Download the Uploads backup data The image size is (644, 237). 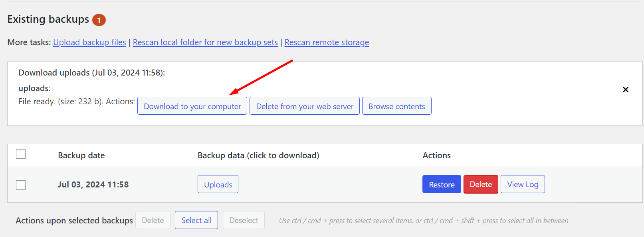pos(218,184)
